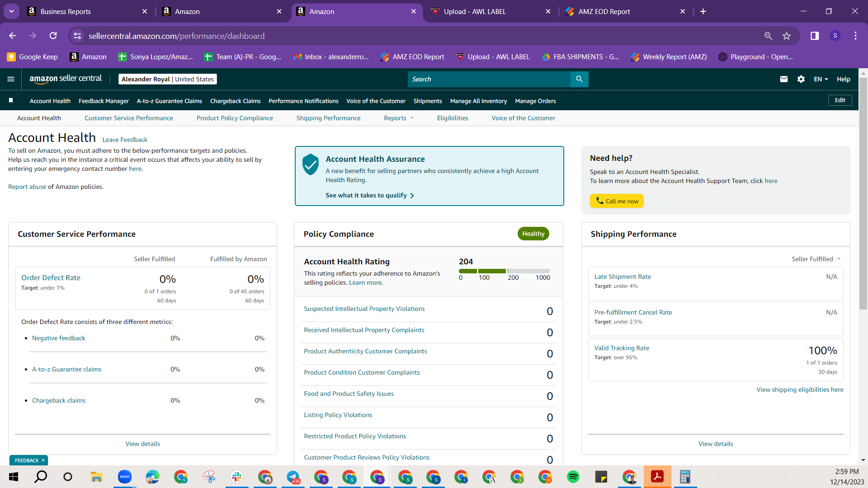The width and height of the screenshot is (868, 488).
Task: Open the Negative feedback link
Action: [59, 338]
